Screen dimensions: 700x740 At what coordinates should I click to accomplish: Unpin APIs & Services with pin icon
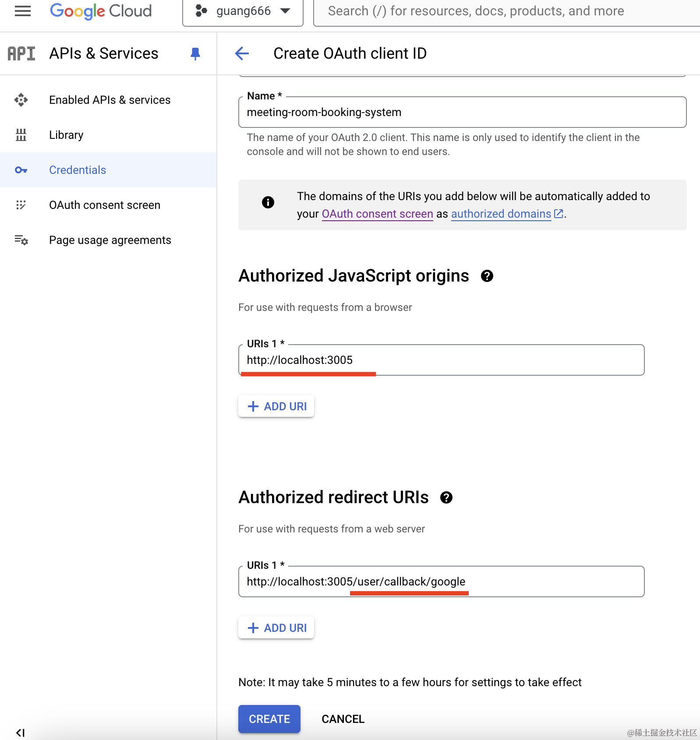click(195, 53)
